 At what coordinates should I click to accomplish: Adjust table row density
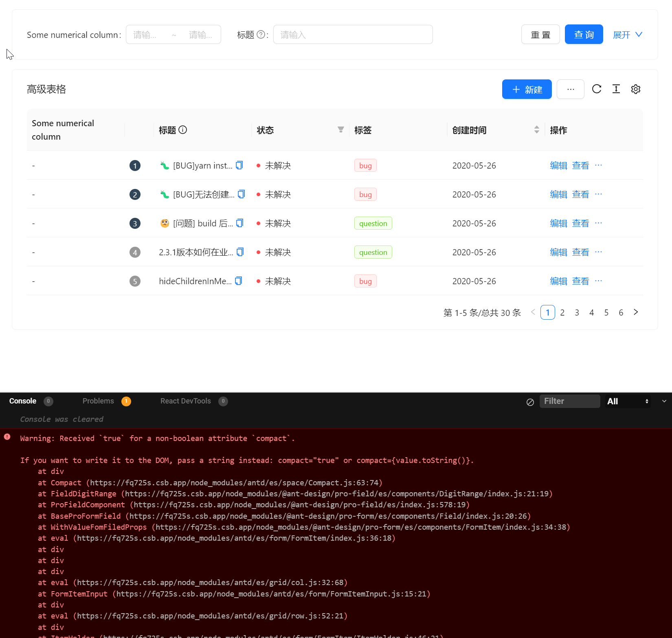[616, 89]
